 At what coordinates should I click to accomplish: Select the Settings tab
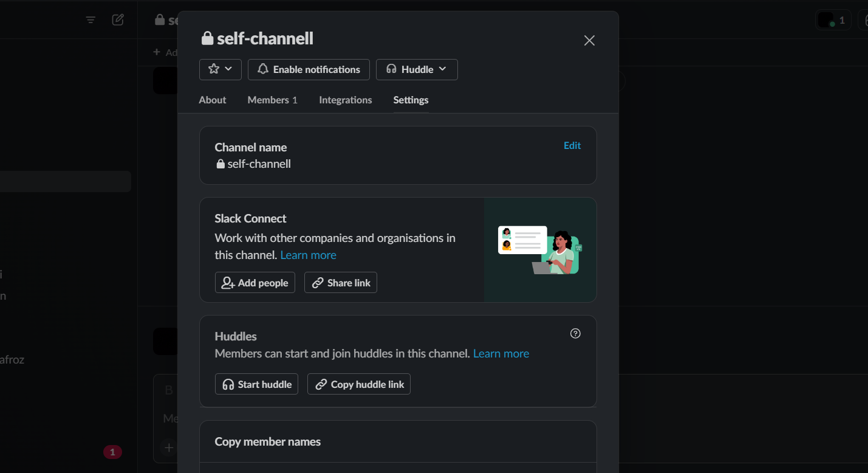[411, 100]
